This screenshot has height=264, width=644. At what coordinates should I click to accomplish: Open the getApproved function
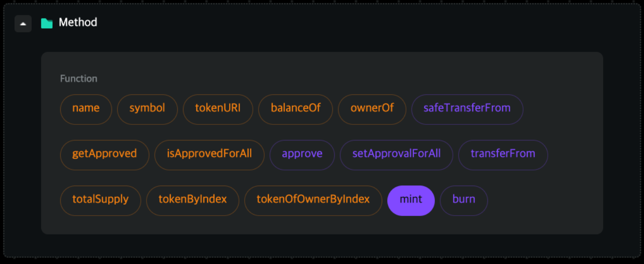pyautogui.click(x=104, y=154)
